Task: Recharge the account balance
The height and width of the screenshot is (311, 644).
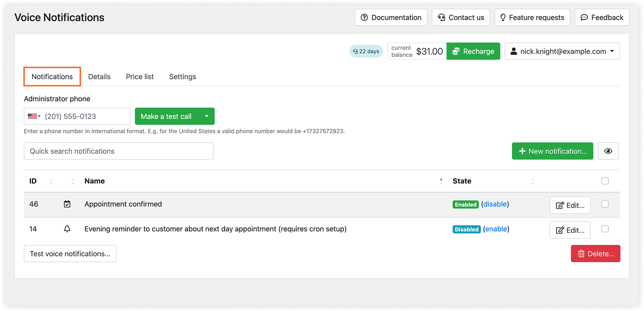Action: tap(473, 51)
